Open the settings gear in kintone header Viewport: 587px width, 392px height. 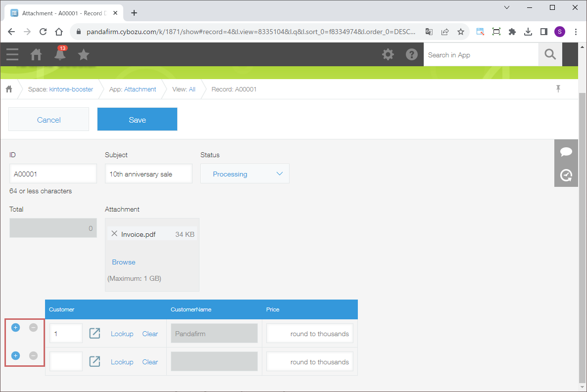(388, 54)
